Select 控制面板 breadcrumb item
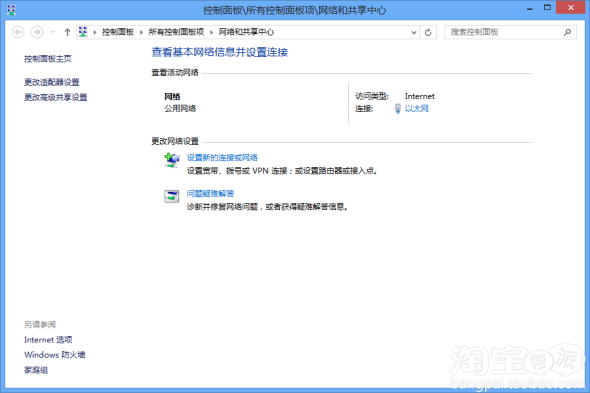The height and width of the screenshot is (393, 590). click(118, 32)
